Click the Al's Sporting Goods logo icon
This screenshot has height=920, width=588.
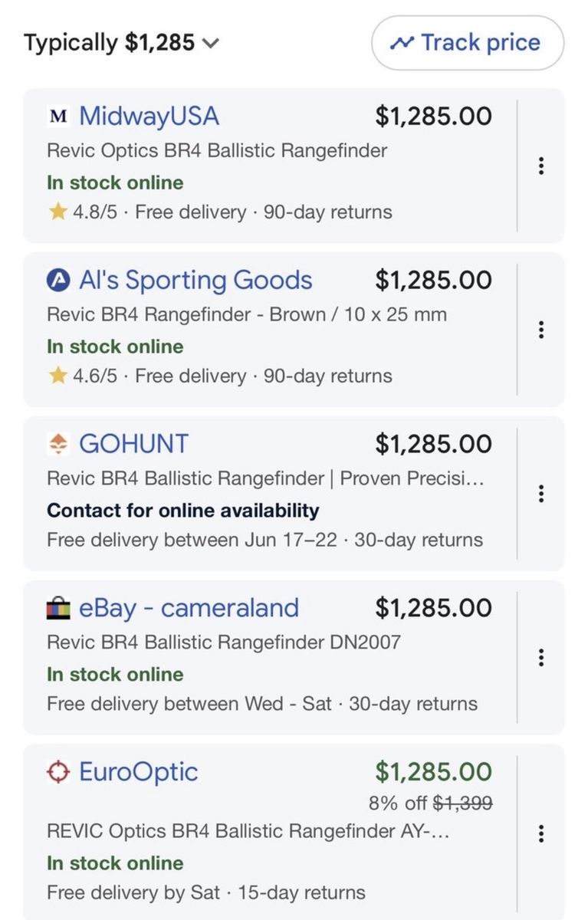(x=58, y=281)
